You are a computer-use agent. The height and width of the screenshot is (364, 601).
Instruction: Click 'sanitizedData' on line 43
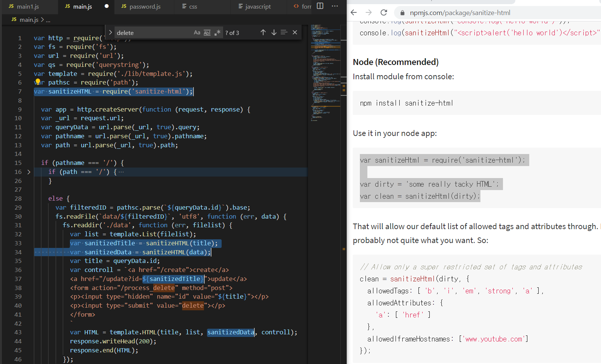point(231,332)
